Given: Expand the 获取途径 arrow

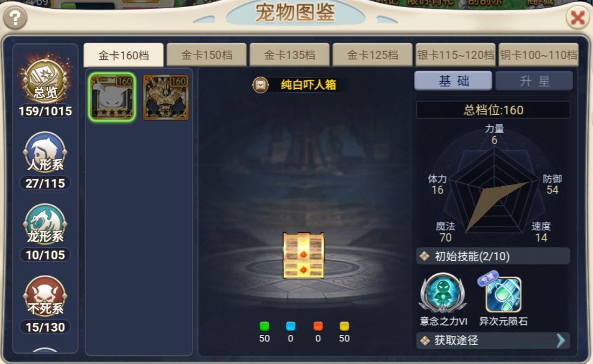Looking at the screenshot, I should (x=561, y=340).
